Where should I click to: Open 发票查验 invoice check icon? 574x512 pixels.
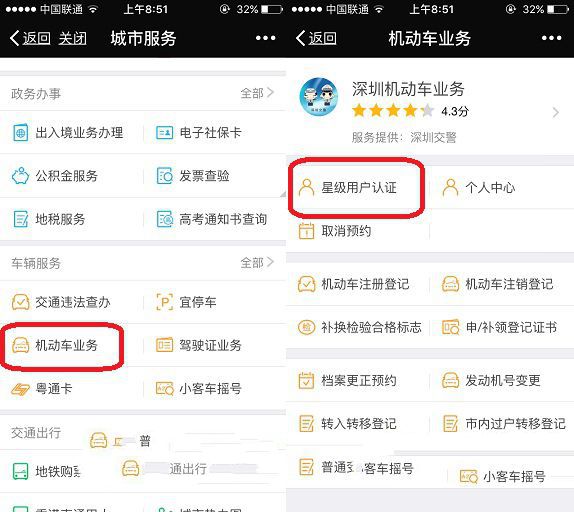coord(164,176)
